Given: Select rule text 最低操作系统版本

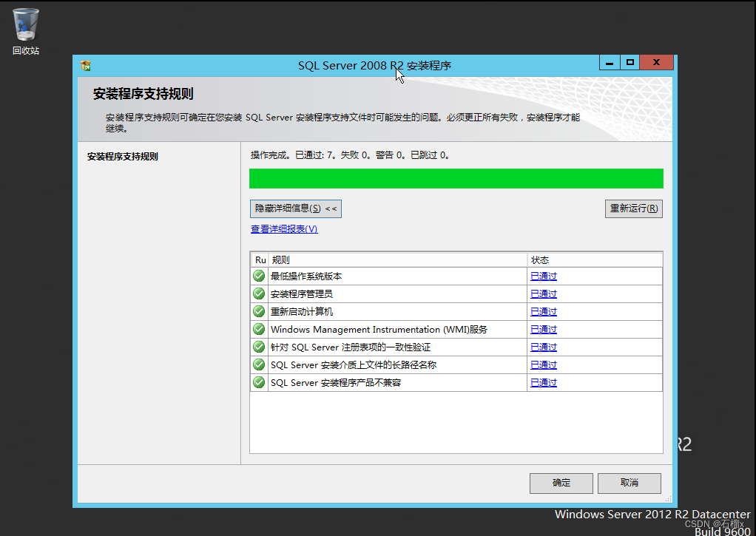Looking at the screenshot, I should (x=306, y=277).
